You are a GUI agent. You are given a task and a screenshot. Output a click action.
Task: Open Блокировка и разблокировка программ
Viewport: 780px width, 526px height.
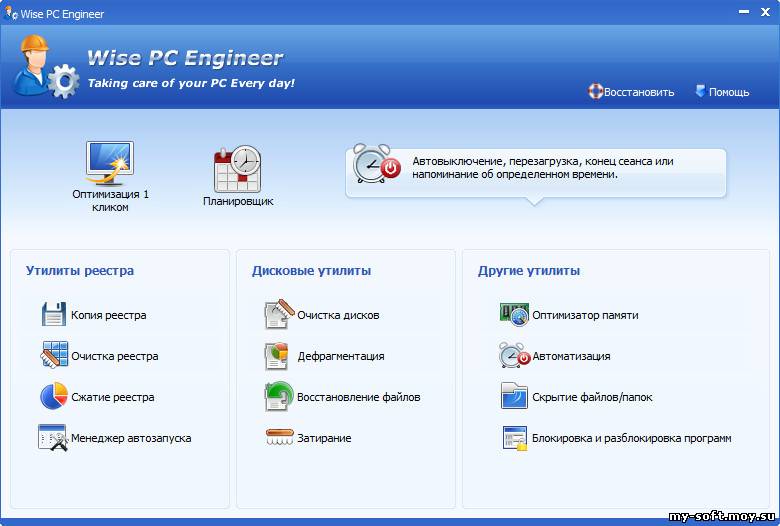pos(632,438)
